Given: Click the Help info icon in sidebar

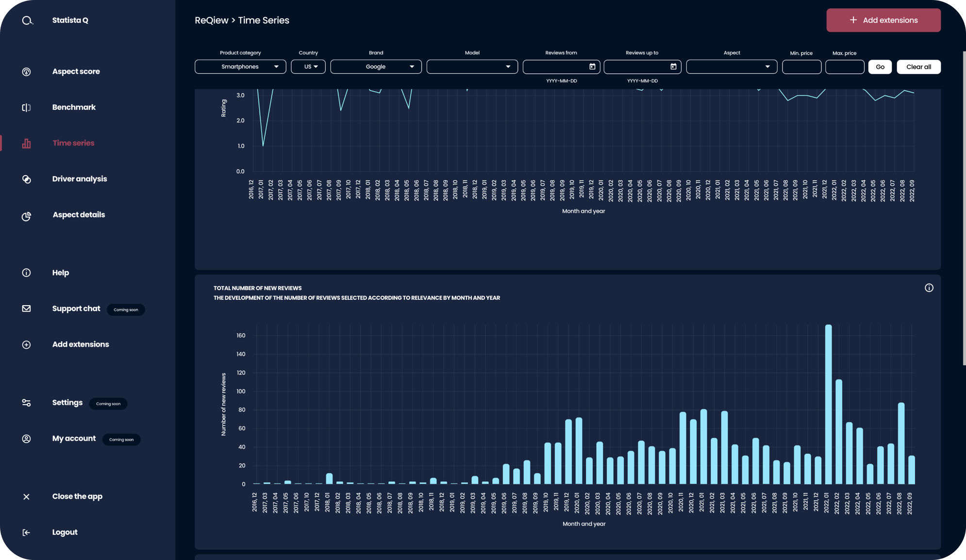Looking at the screenshot, I should [27, 273].
